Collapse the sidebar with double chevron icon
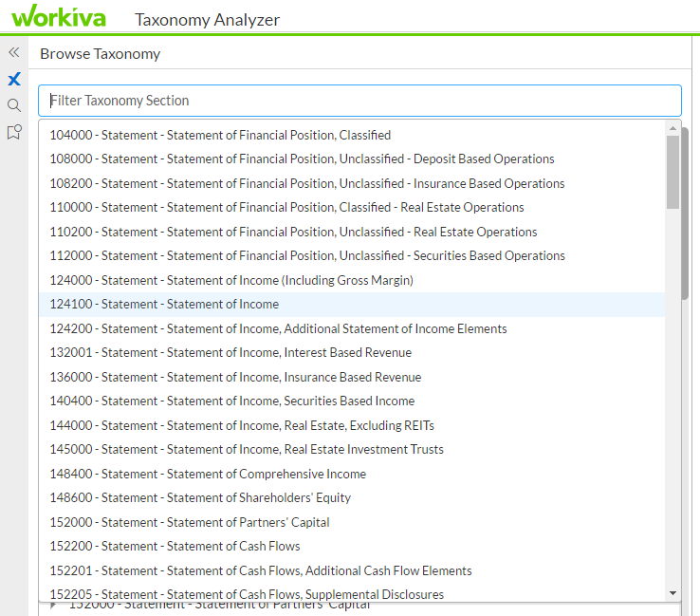 click(14, 53)
